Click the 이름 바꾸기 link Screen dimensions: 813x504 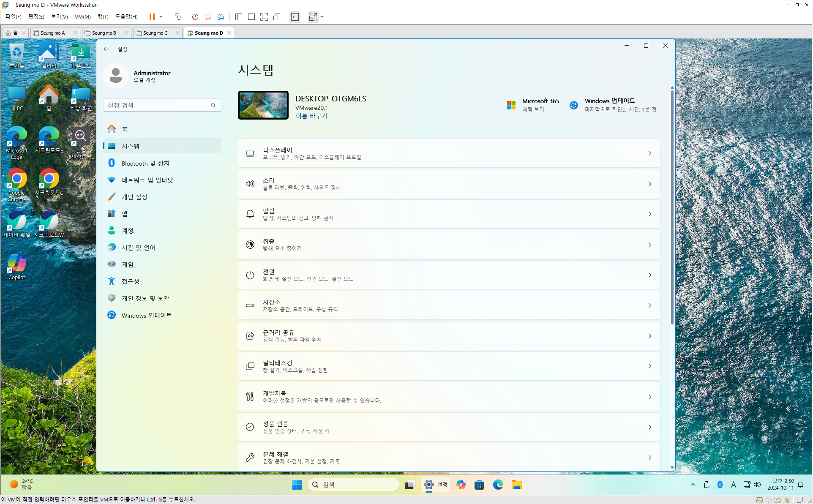(x=311, y=116)
